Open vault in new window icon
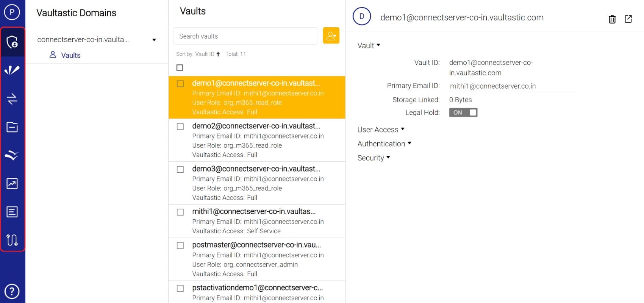The image size is (644, 303). tap(628, 19)
